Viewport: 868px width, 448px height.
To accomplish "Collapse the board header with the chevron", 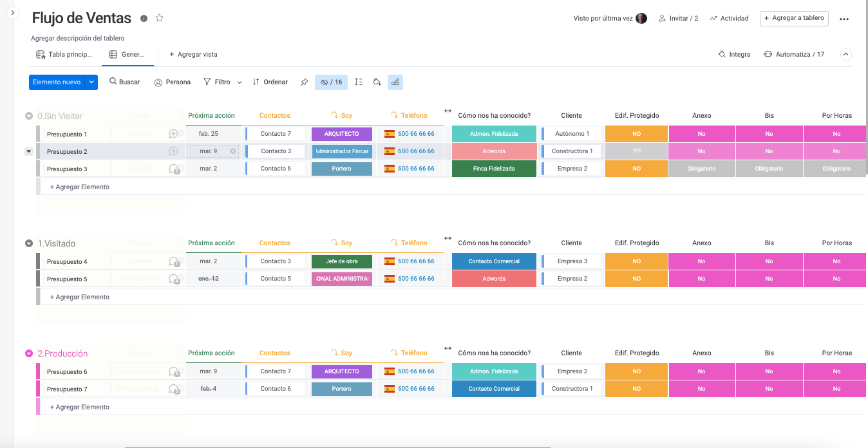I will (846, 55).
